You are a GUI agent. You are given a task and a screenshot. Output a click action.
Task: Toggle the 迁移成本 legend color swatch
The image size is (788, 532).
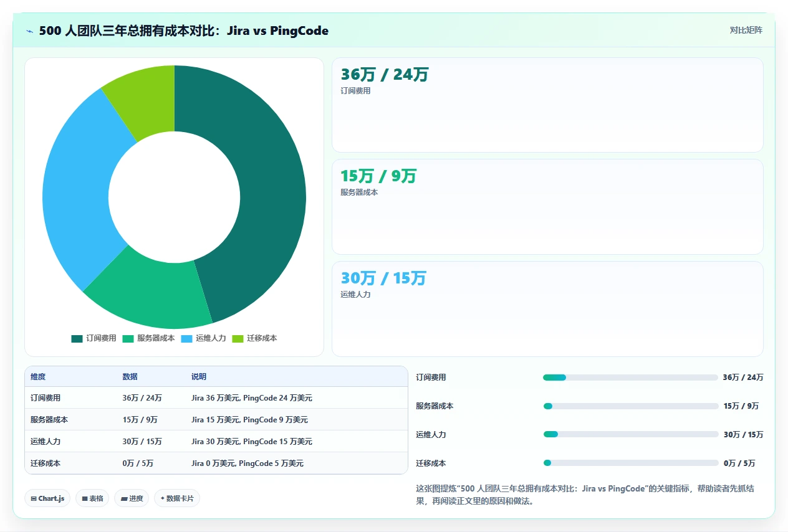pos(238,338)
